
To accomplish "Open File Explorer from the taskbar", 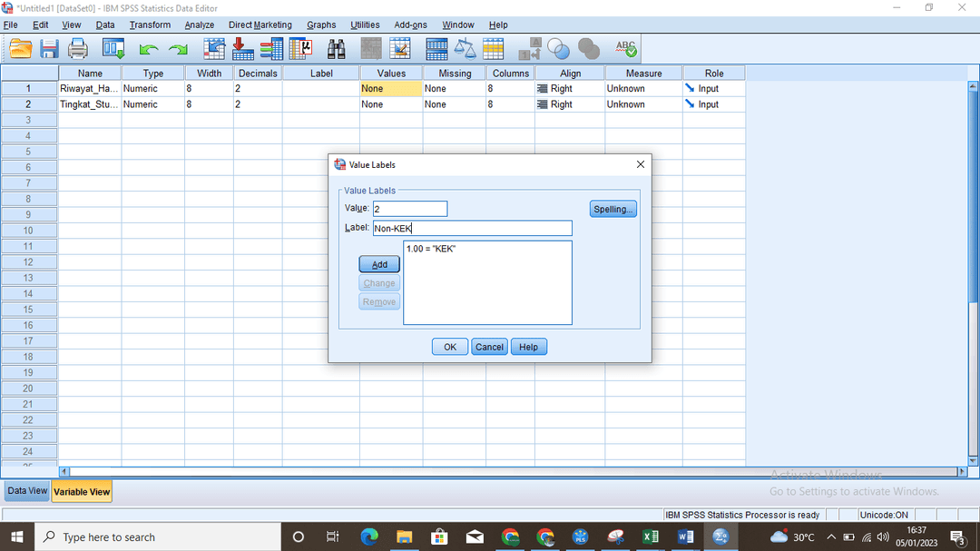I will [405, 536].
